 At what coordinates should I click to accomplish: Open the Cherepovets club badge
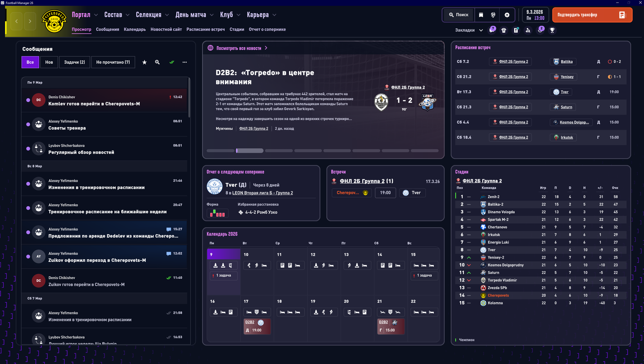pos(54,21)
